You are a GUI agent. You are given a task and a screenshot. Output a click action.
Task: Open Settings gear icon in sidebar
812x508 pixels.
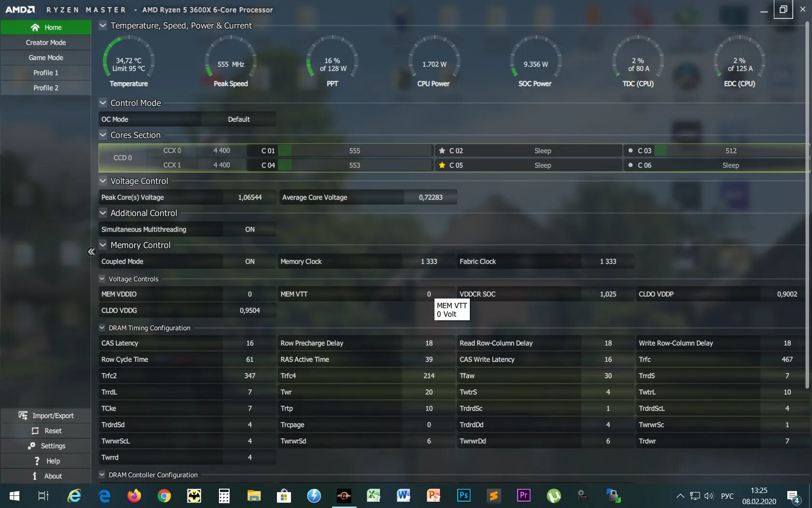point(31,446)
